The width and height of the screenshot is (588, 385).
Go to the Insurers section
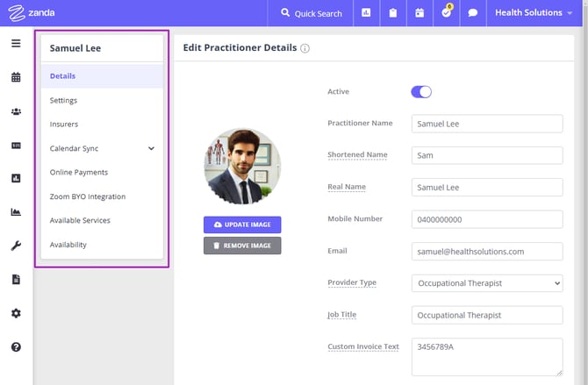[x=63, y=125]
